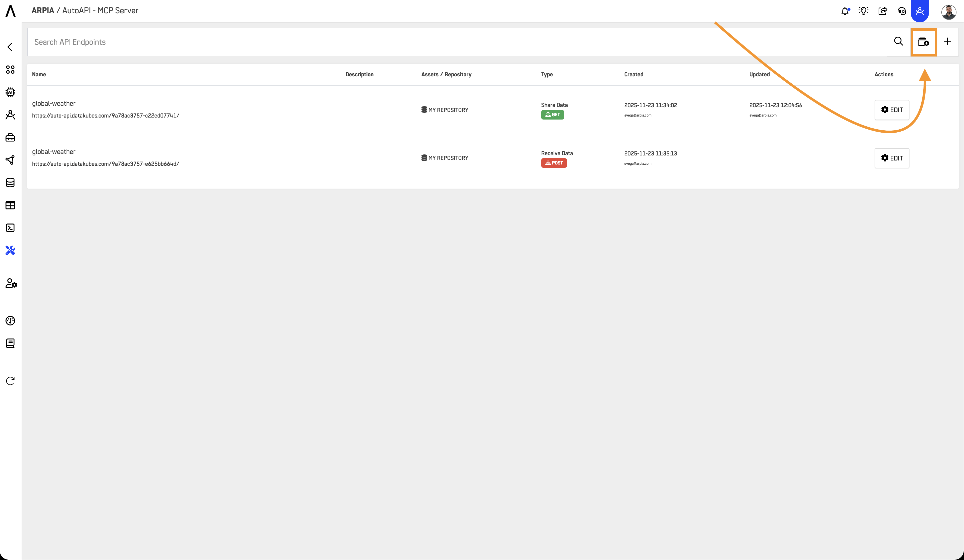Image resolution: width=964 pixels, height=560 pixels.
Task: Click the blue user assistant tab icon
Action: tap(920, 11)
